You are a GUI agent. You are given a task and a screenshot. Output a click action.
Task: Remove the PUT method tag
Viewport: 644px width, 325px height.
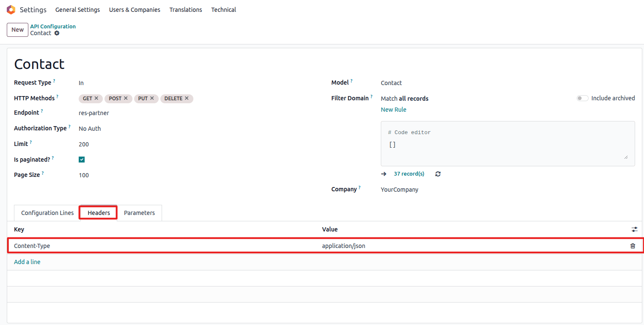(152, 98)
